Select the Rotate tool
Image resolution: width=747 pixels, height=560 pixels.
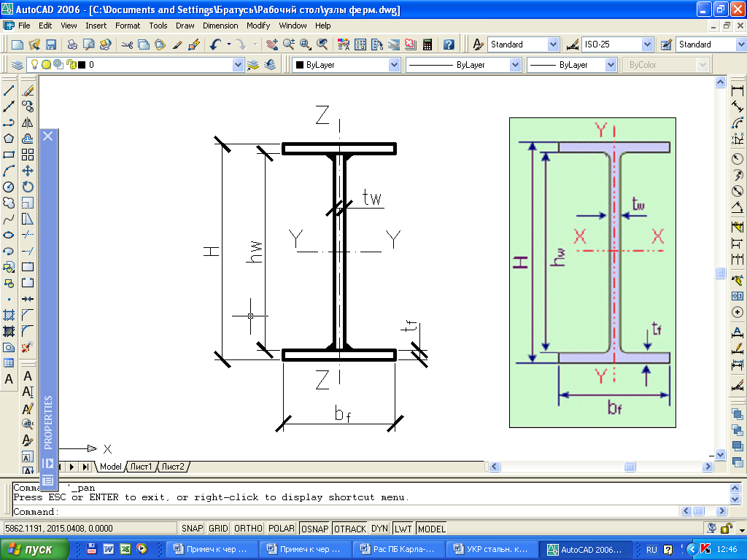click(28, 187)
